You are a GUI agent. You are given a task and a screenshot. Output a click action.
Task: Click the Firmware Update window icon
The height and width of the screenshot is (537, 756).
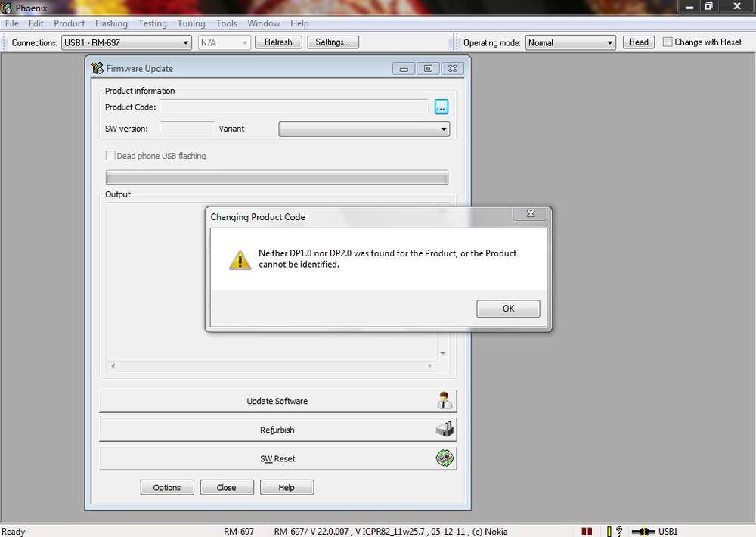pos(98,68)
